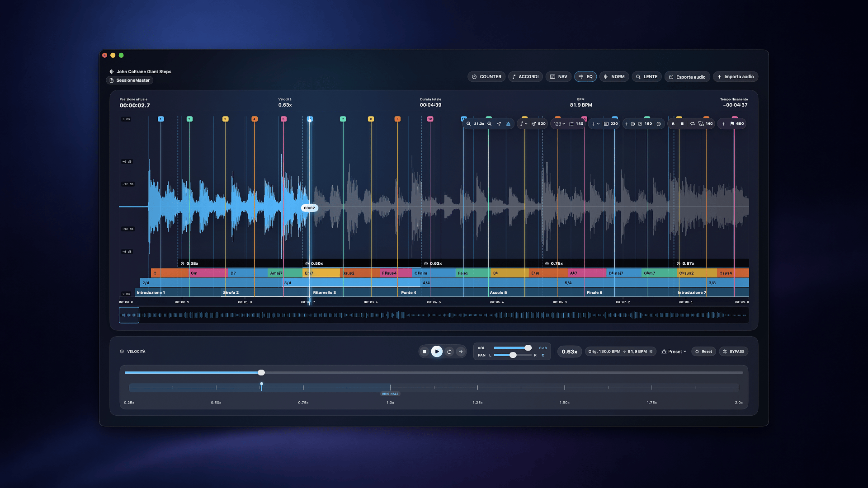Screen dimensions: 868x488
Task: Click the flag marker icon beside 650
Action: coord(732,124)
